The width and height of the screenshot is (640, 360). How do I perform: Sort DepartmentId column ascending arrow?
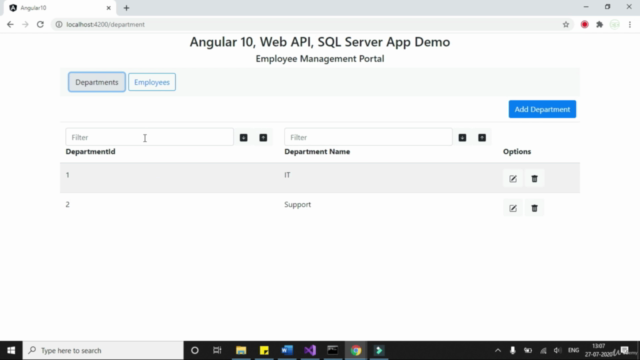coord(263,138)
